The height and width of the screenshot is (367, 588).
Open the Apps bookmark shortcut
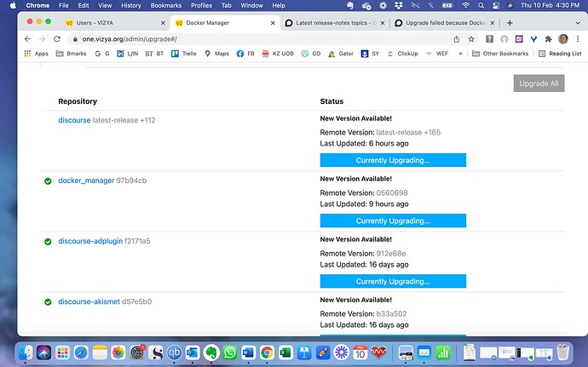[x=37, y=54]
